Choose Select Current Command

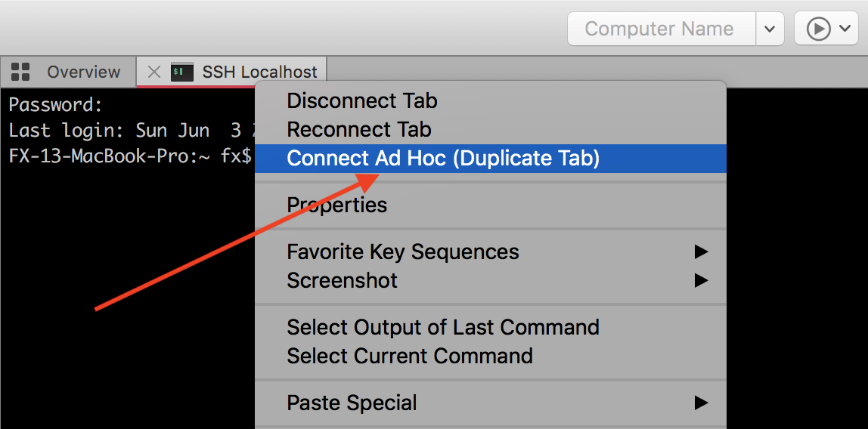tap(410, 356)
